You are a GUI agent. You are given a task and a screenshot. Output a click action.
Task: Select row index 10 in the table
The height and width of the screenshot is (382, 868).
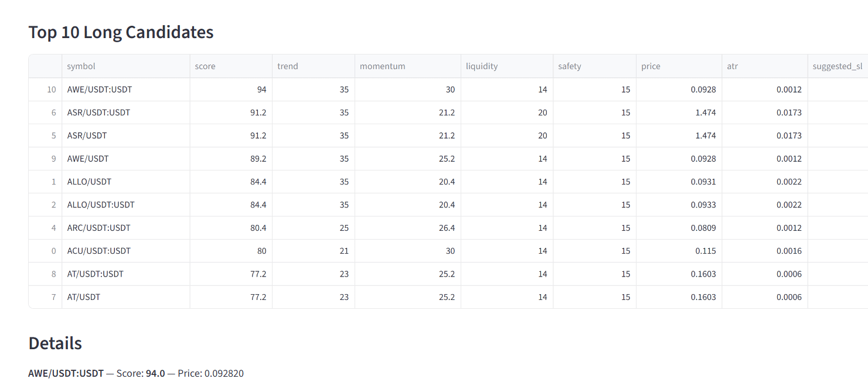52,90
